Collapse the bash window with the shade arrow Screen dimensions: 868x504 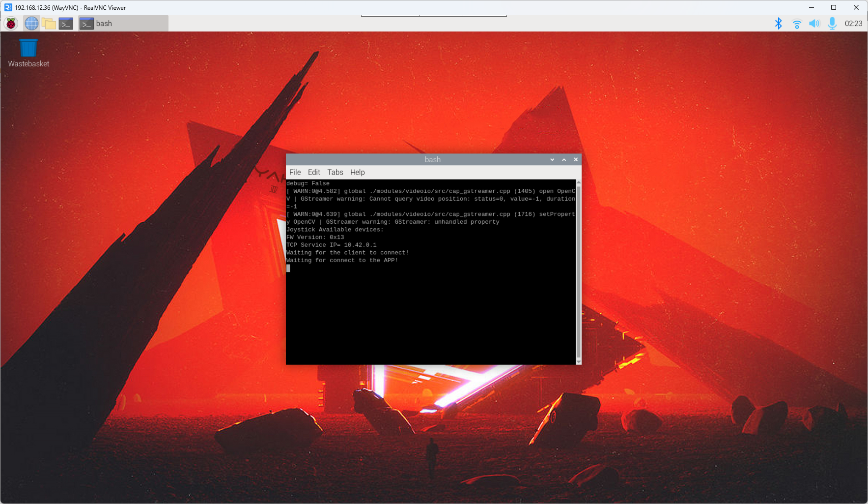[552, 159]
